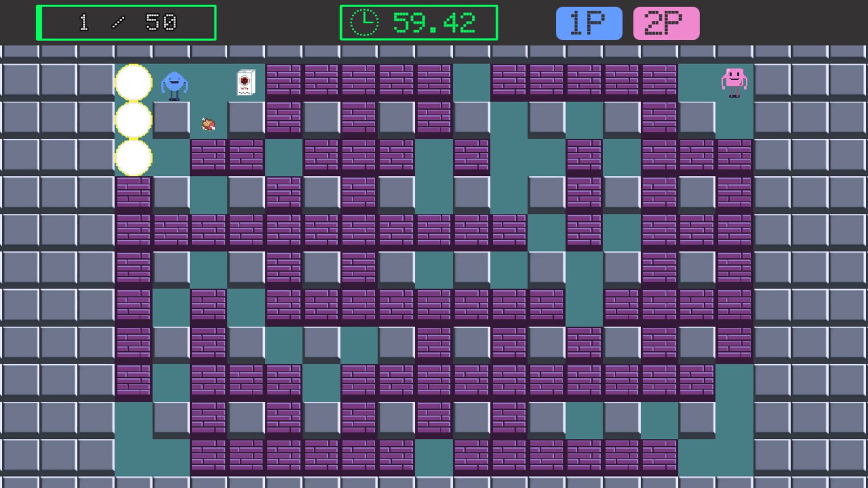
Task: Click the bottom white explosion blast
Action: pos(133,157)
